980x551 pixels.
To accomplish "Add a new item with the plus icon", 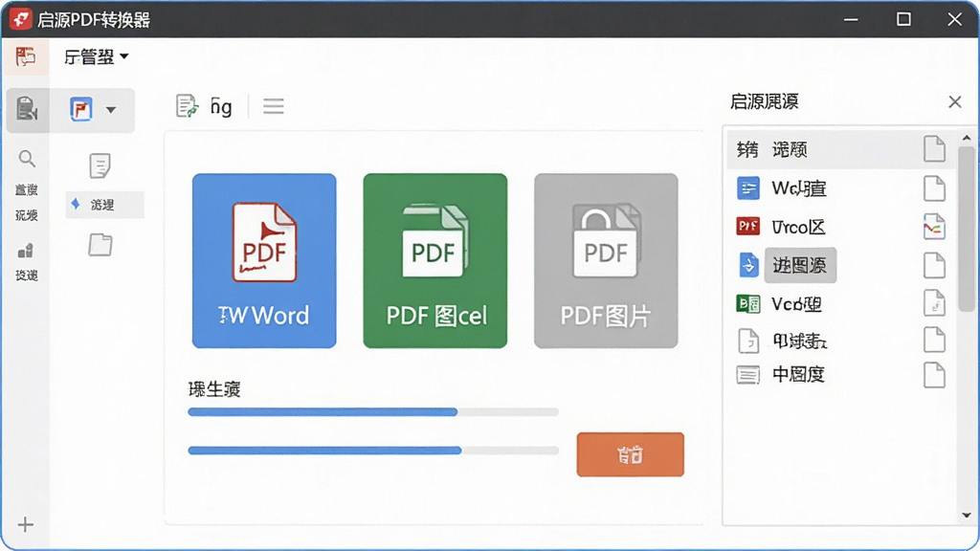I will (26, 524).
